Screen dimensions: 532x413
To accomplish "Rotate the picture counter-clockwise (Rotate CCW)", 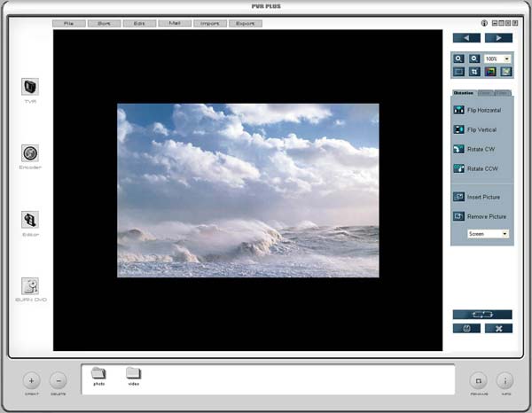I will pyautogui.click(x=458, y=168).
